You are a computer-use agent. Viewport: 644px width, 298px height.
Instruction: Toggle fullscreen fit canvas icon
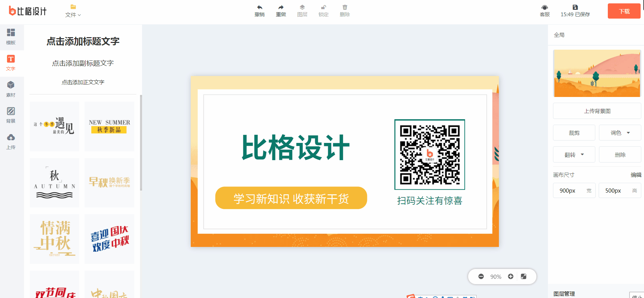[x=524, y=276]
